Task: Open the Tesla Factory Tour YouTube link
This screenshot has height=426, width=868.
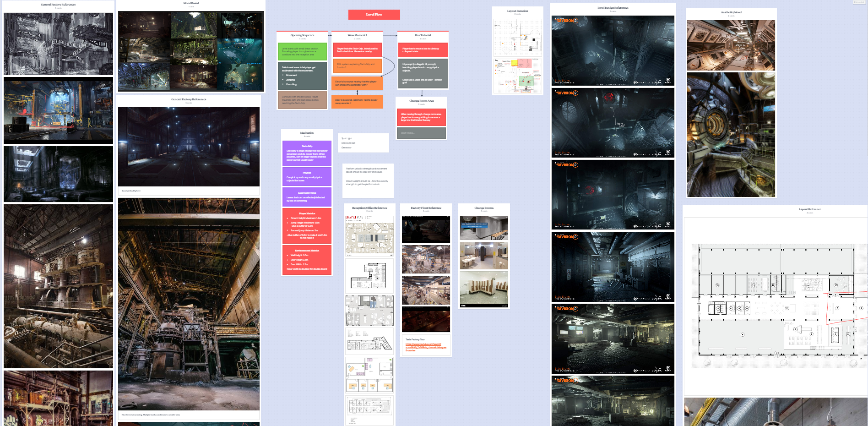Action: pyautogui.click(x=426, y=347)
